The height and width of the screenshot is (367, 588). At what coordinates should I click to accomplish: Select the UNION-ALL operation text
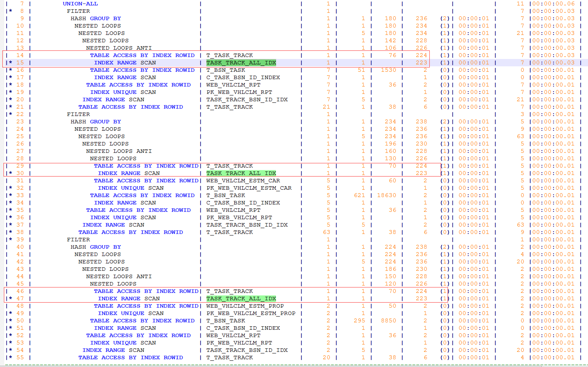(80, 4)
